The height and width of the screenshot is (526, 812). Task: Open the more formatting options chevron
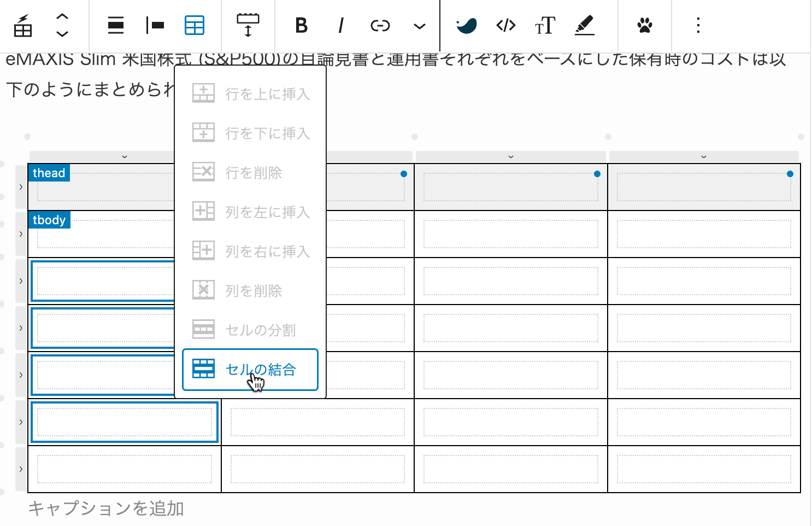pyautogui.click(x=419, y=26)
